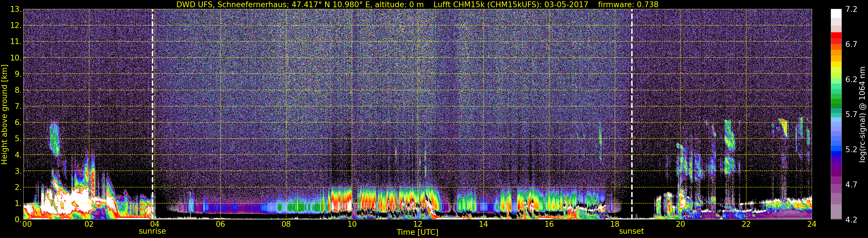Screen dimensions: 868x238
Task: Click the height-axis tick label 4
Action: click(18, 155)
